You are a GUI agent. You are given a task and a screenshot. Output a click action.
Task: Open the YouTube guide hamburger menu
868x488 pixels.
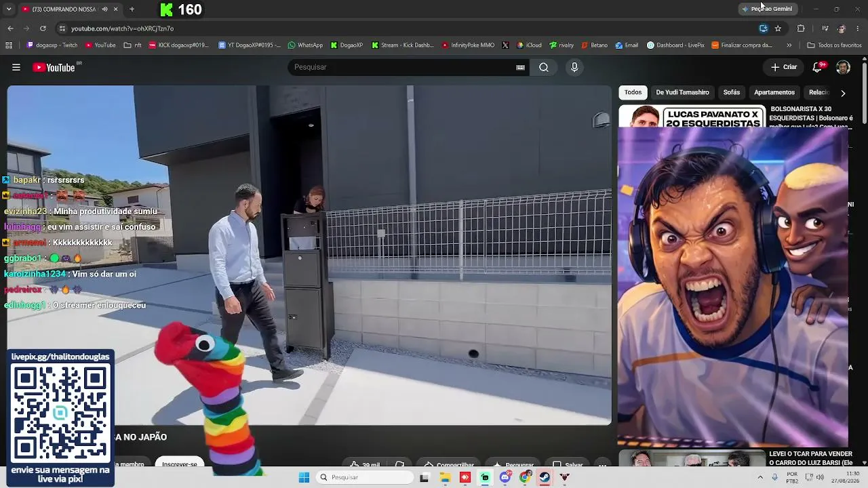16,67
